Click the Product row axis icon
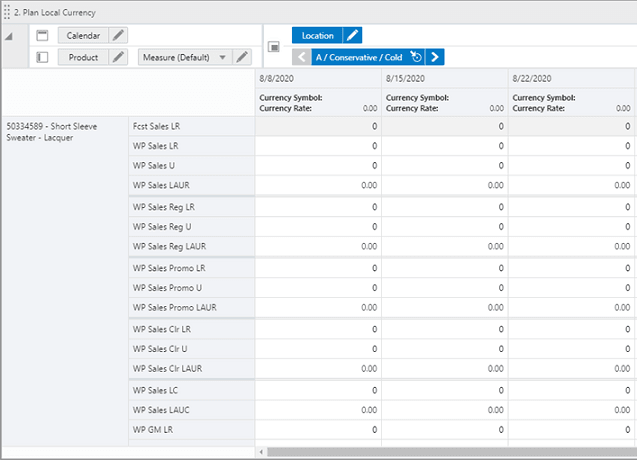 (x=42, y=57)
